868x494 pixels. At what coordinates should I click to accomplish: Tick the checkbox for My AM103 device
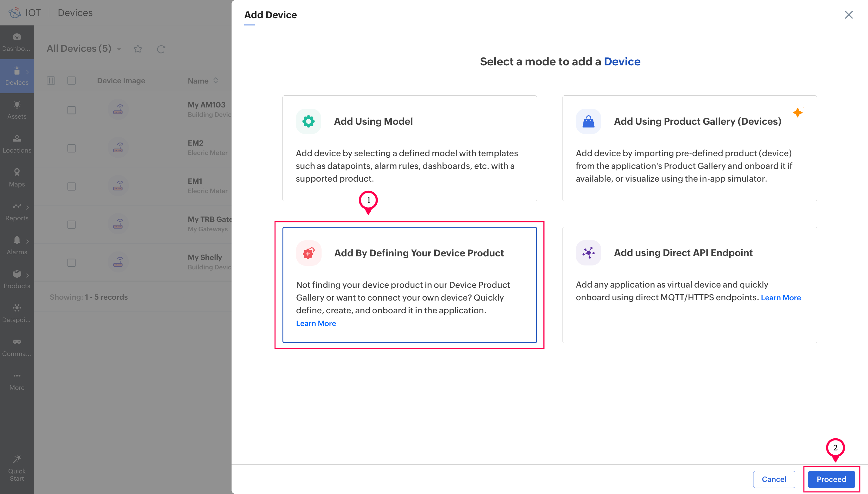tap(71, 110)
